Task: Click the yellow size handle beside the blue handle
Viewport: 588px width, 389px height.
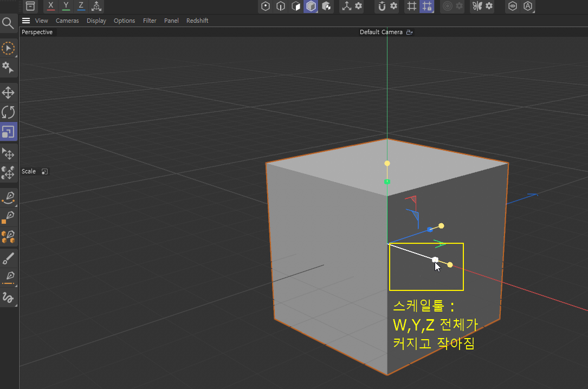Action: click(x=441, y=226)
